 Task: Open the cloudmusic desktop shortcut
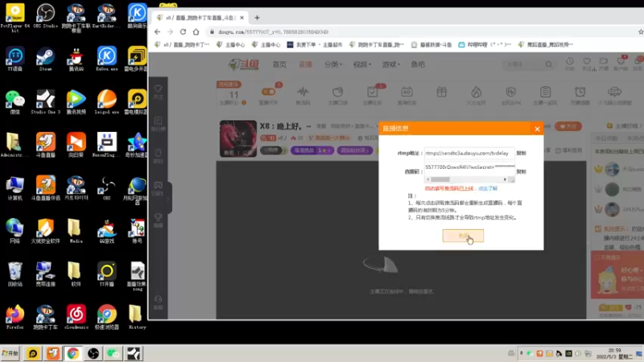pos(76,317)
